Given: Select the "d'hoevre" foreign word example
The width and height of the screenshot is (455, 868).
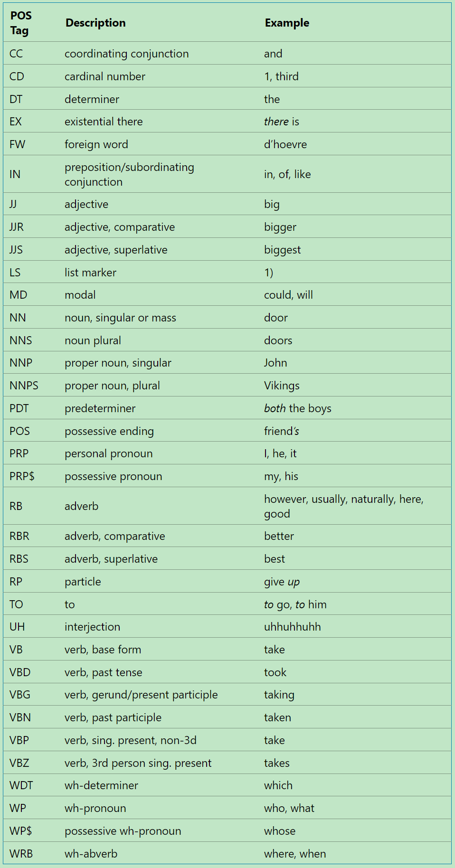Looking at the screenshot, I should 285,144.
